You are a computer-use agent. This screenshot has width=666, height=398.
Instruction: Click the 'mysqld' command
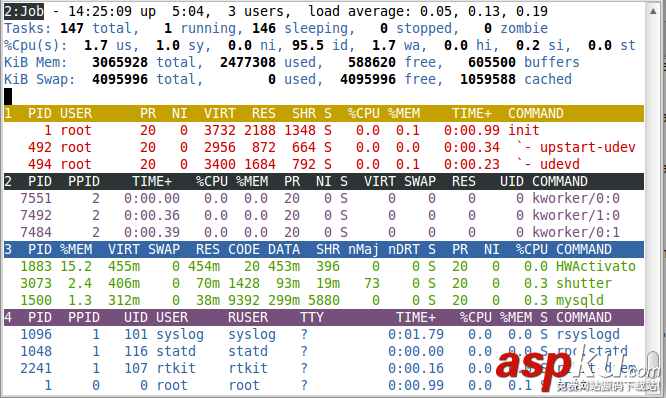click(x=579, y=300)
